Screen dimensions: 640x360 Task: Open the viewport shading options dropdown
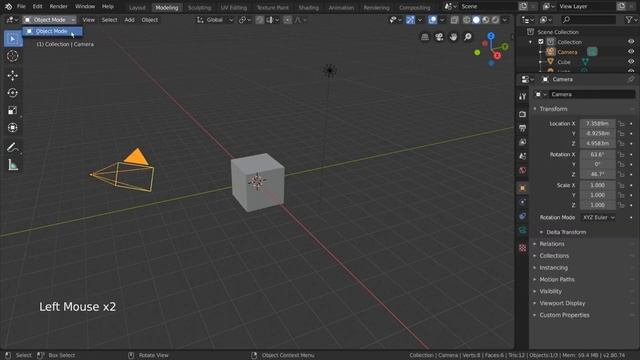(x=505, y=20)
